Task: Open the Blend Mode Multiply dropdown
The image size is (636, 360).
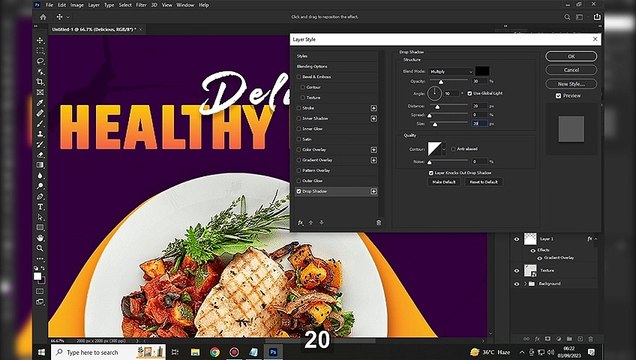Action: pos(451,72)
